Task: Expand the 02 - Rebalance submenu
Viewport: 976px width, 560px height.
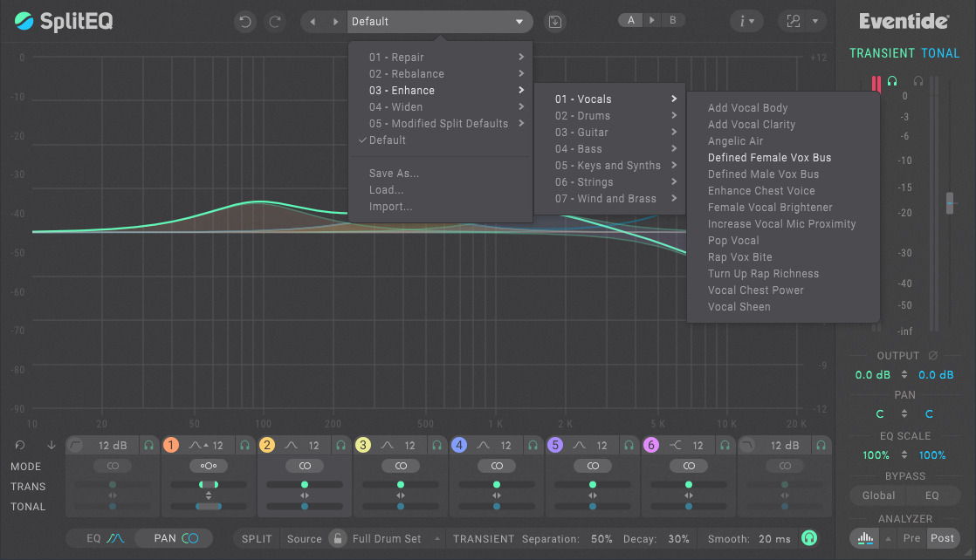Action: (x=441, y=74)
